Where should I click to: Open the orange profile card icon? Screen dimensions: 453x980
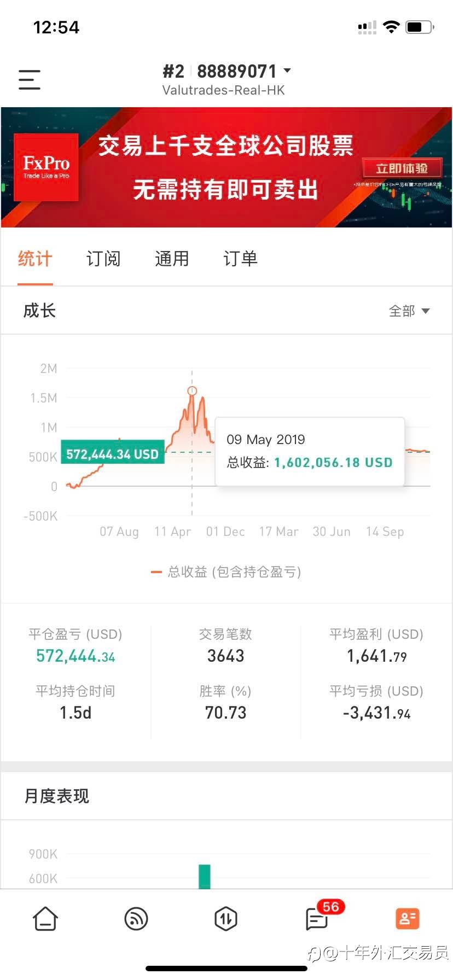407,919
